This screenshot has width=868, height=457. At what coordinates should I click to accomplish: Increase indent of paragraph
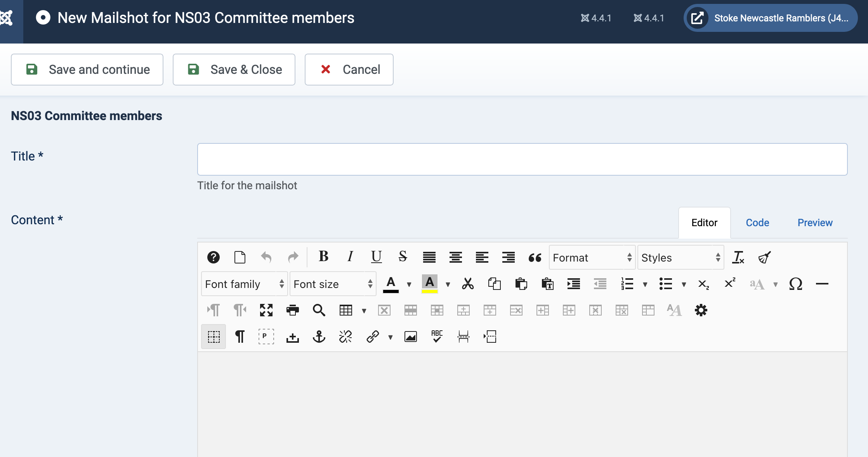coord(574,284)
